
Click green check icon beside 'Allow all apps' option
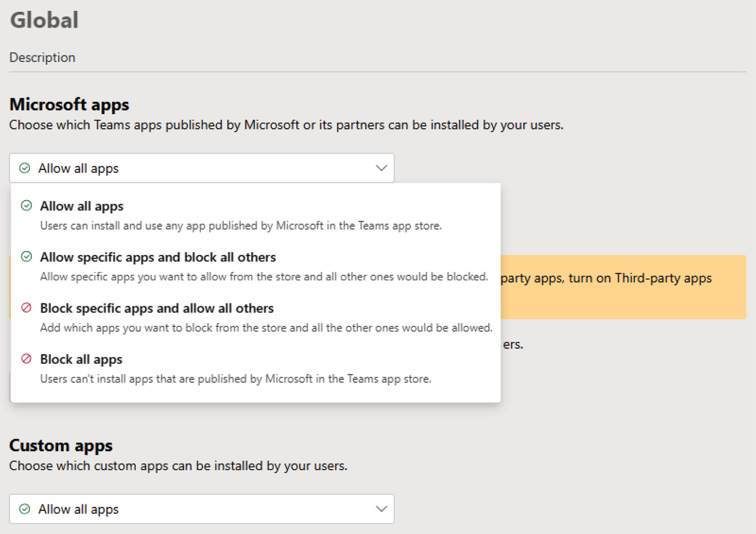pyautogui.click(x=26, y=205)
